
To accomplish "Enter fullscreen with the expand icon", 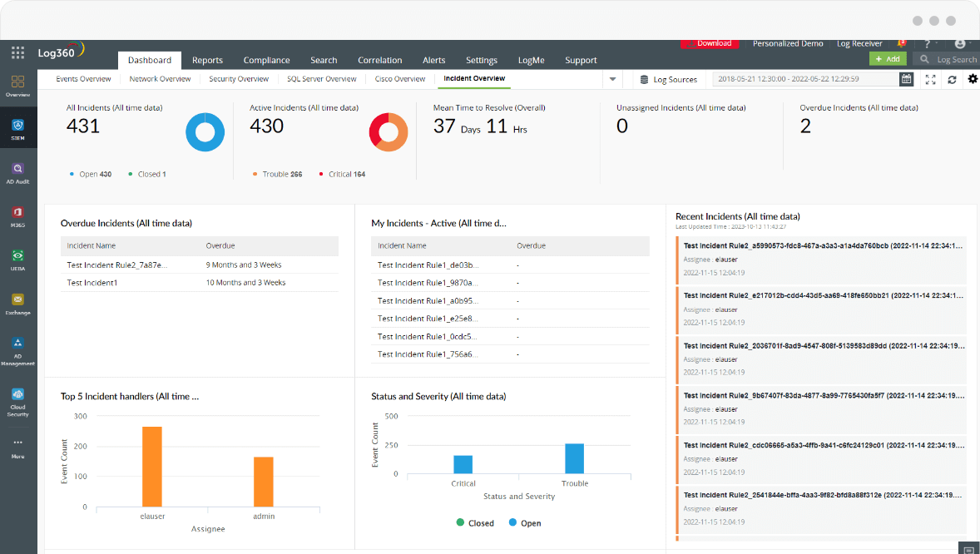I will (930, 80).
